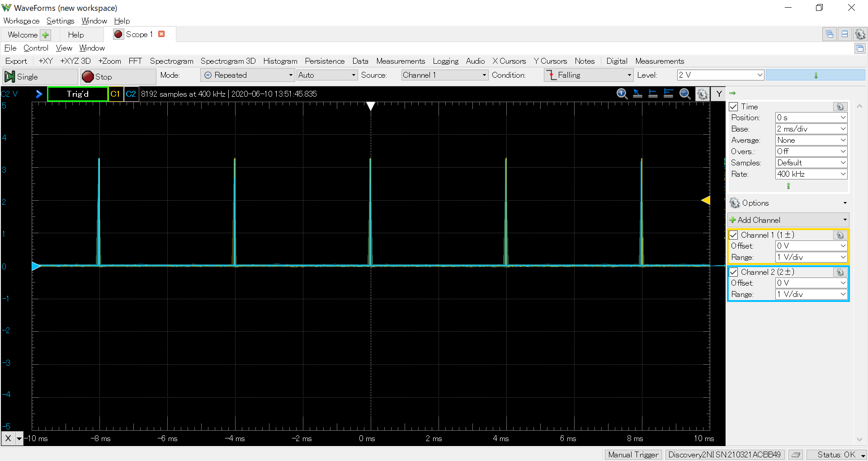Toggle the C2 channel button
Image resolution: width=868 pixels, height=461 pixels.
131,94
